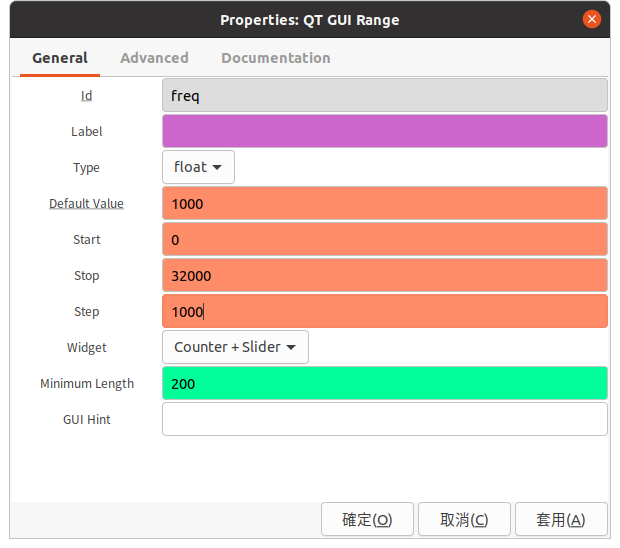Switch to the General tab

pos(60,58)
